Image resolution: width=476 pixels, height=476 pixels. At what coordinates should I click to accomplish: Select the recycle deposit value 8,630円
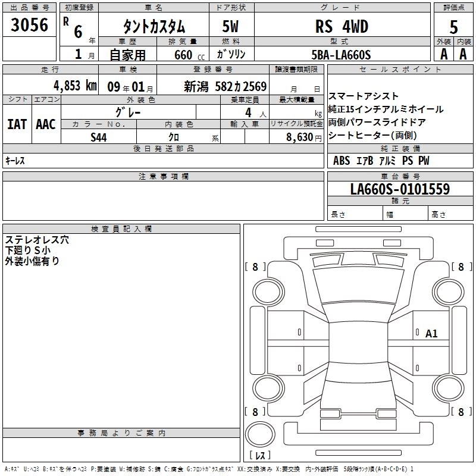click(296, 137)
